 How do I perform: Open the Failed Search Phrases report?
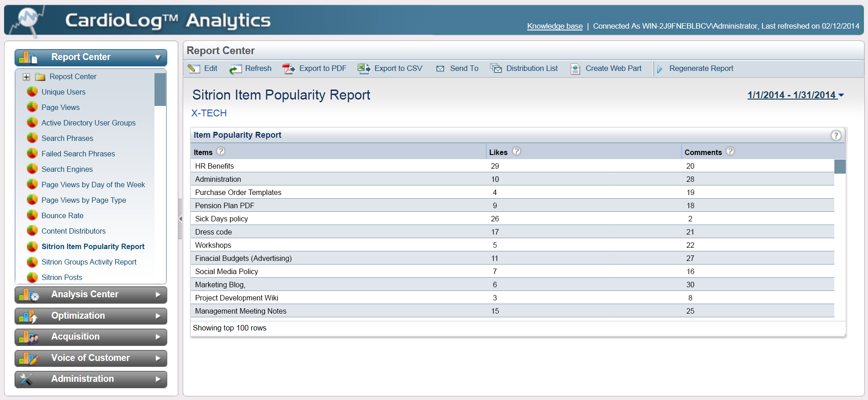(78, 154)
